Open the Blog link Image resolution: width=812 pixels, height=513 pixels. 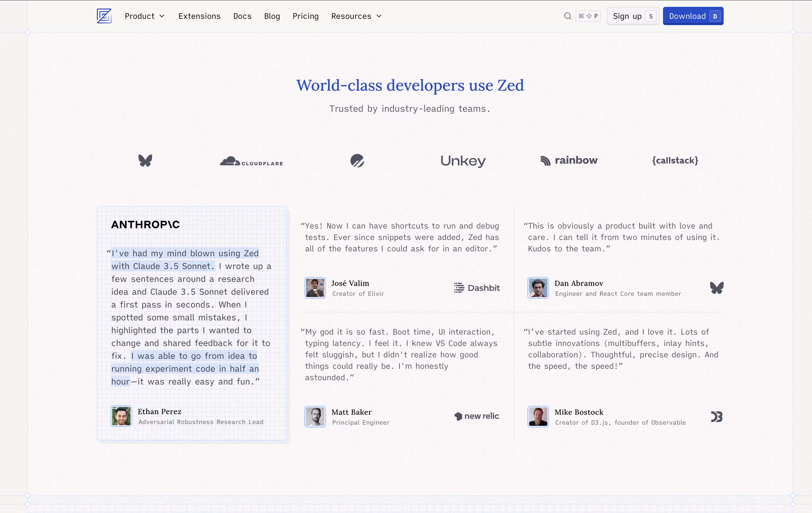pos(272,16)
